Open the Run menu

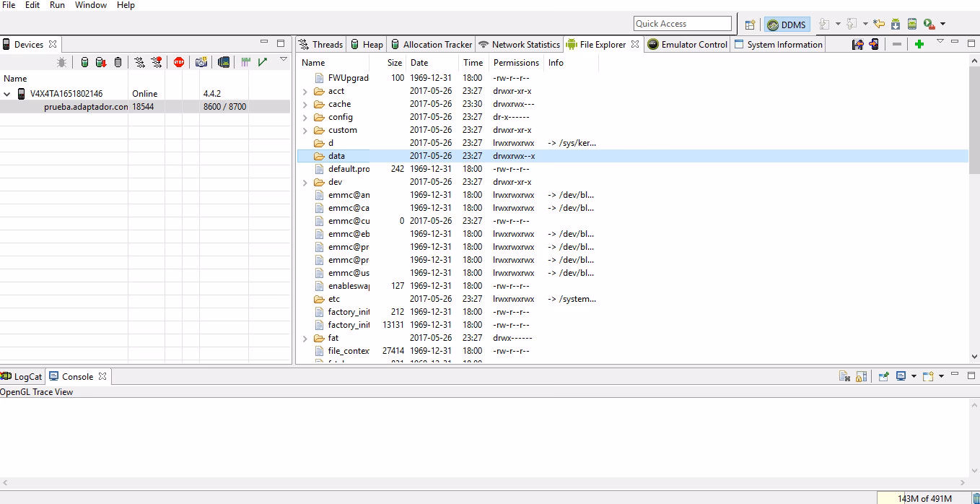click(57, 5)
